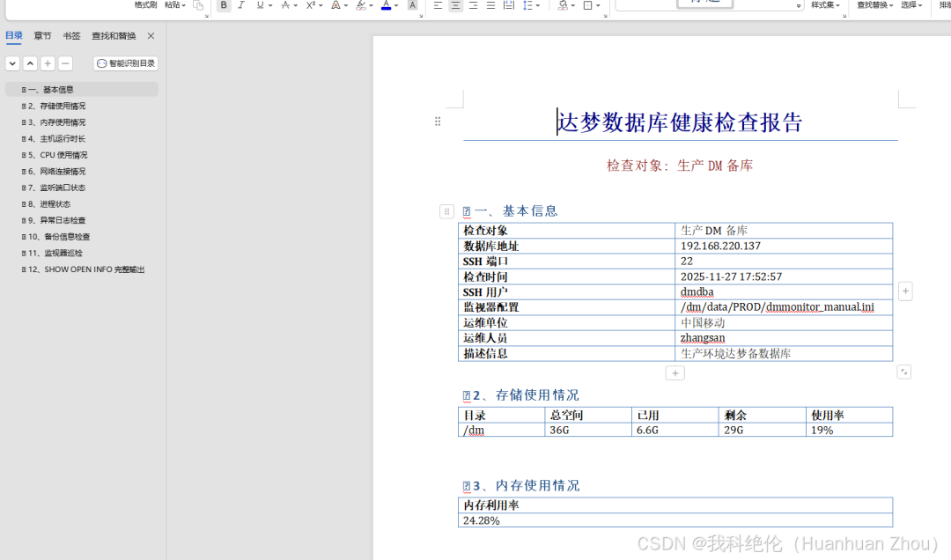Open the 选择 select dropdown

coord(911,5)
